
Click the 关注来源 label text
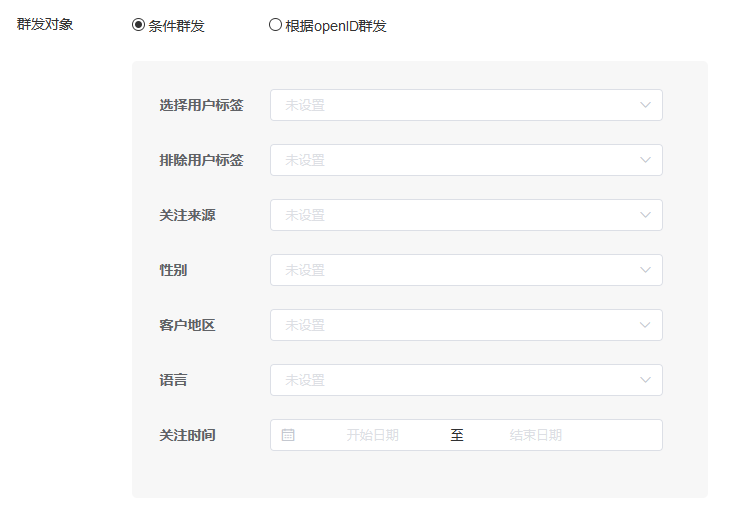coord(188,215)
